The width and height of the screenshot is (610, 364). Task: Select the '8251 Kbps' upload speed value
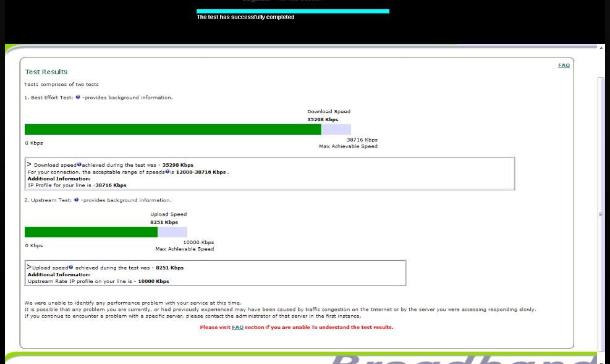164,222
